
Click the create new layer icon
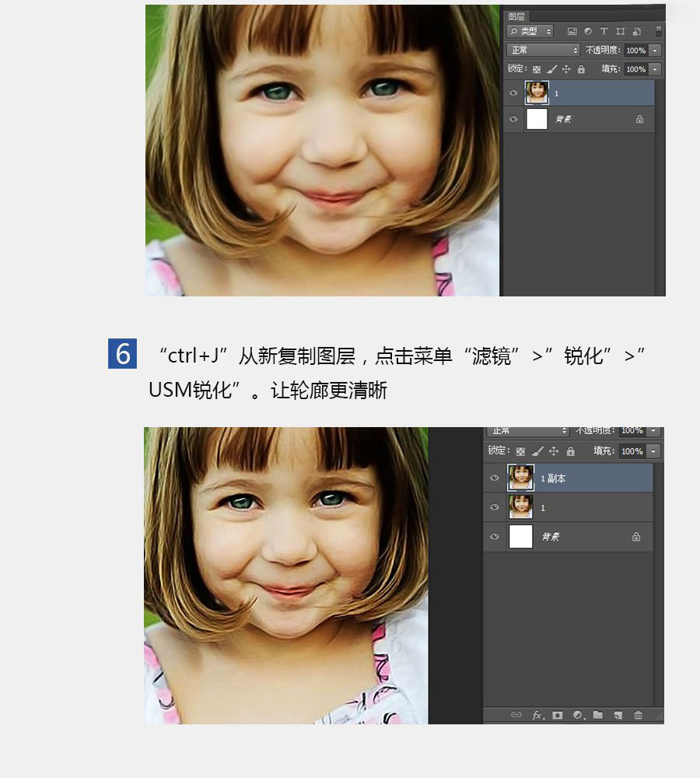coord(618,715)
